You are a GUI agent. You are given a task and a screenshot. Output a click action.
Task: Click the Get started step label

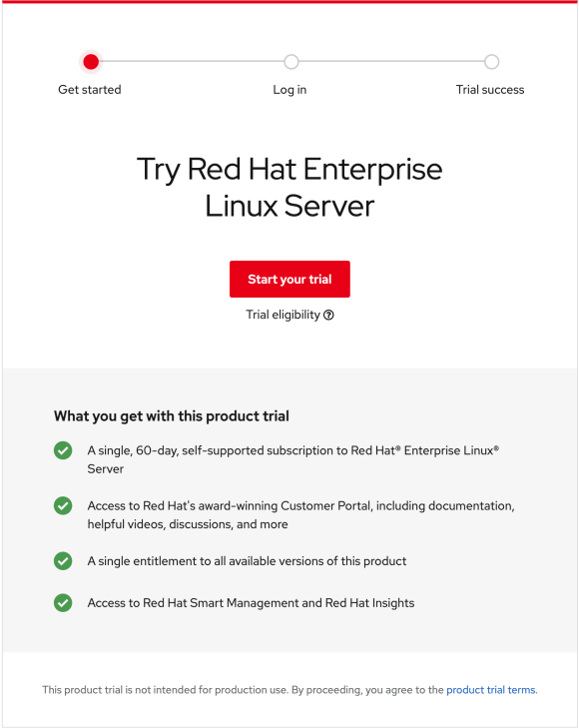[90, 90]
